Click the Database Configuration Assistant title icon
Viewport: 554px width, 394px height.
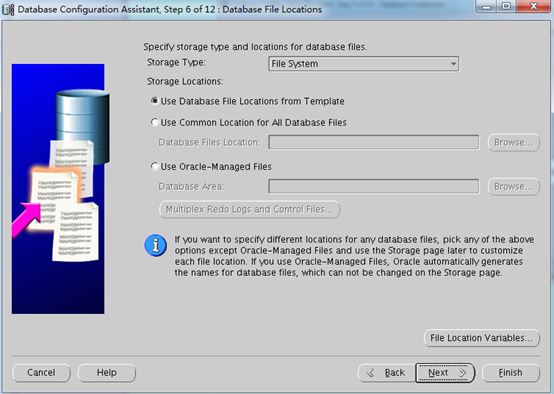(8, 9)
